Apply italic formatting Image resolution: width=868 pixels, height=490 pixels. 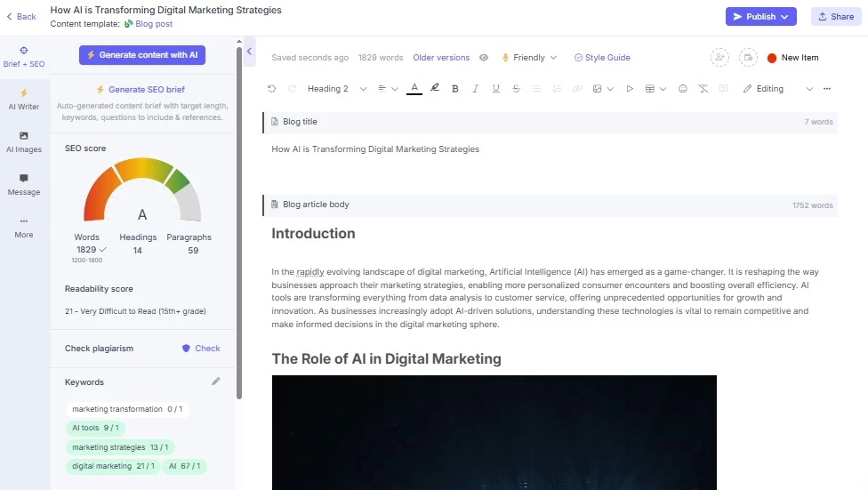coord(475,89)
